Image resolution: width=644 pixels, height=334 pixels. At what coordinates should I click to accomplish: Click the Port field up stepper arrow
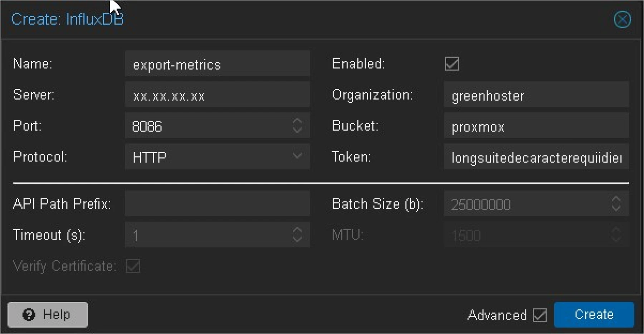(297, 122)
